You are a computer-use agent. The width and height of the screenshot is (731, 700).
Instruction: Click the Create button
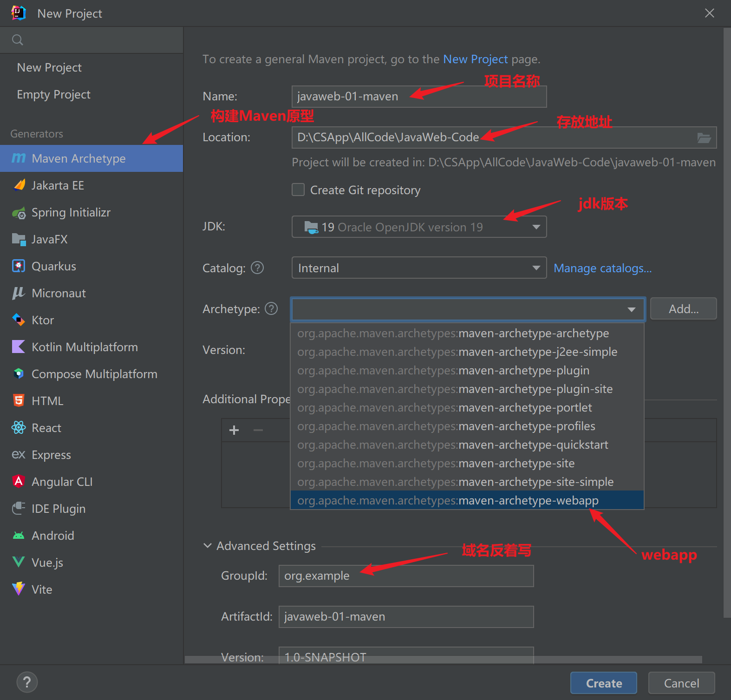coord(604,683)
